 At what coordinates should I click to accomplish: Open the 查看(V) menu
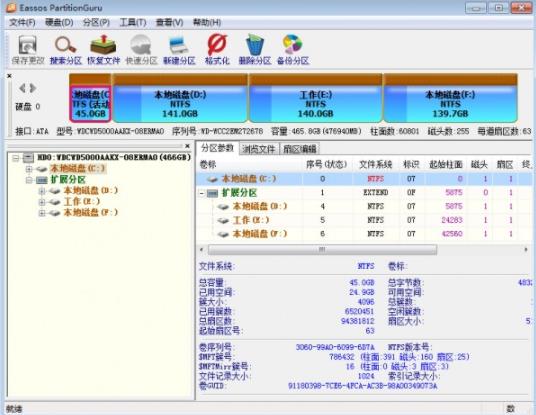pos(170,23)
